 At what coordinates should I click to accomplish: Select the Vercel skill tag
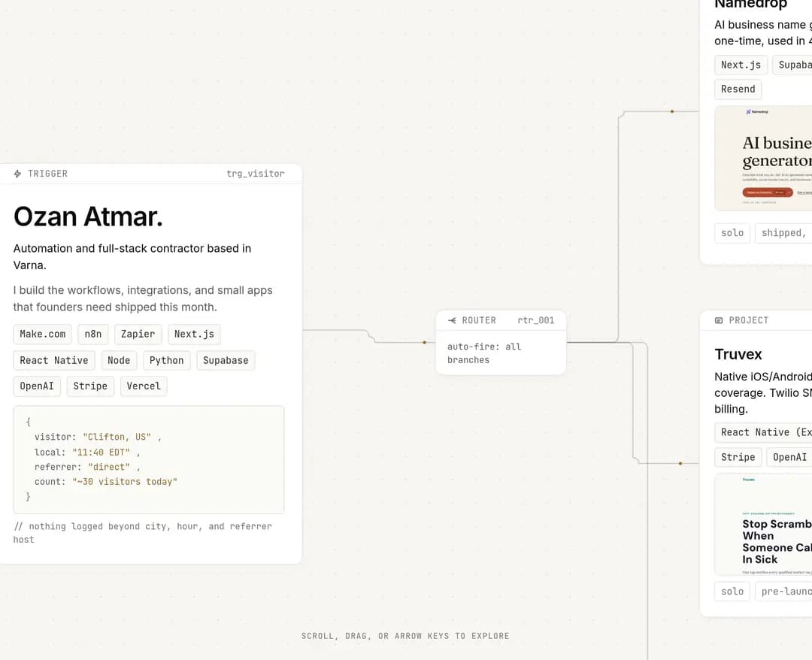[144, 386]
